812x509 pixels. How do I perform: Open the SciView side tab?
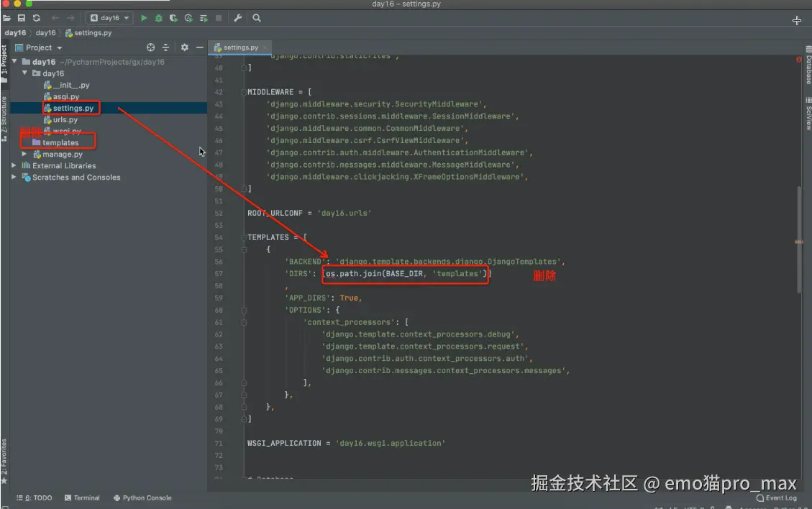tap(808, 114)
